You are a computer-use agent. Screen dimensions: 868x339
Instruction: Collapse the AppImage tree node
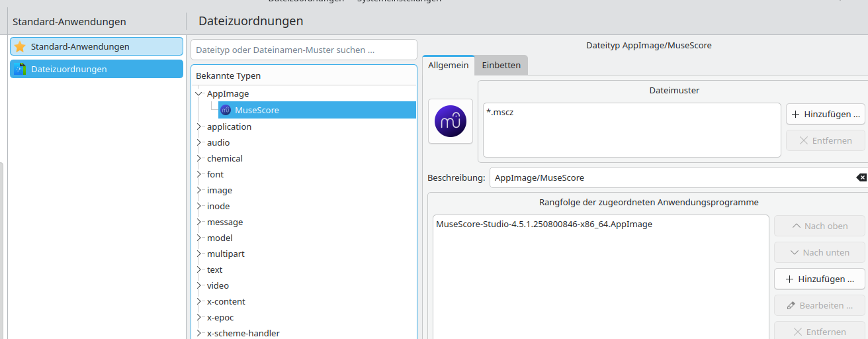(198, 94)
